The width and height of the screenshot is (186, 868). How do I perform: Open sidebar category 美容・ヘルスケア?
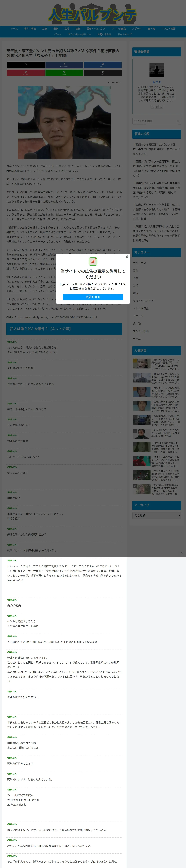click(x=143, y=301)
